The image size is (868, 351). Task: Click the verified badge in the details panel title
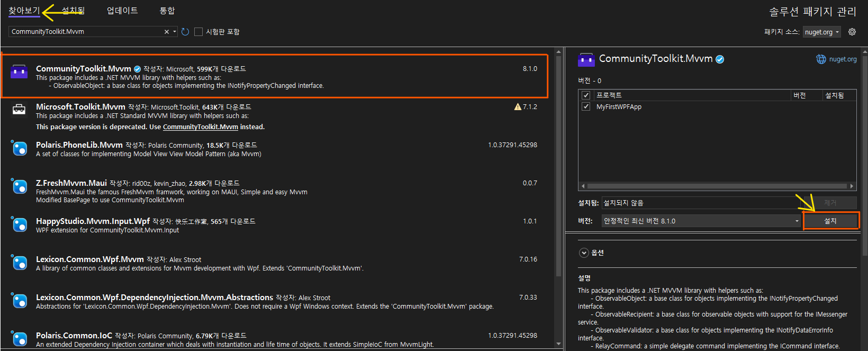click(x=720, y=59)
